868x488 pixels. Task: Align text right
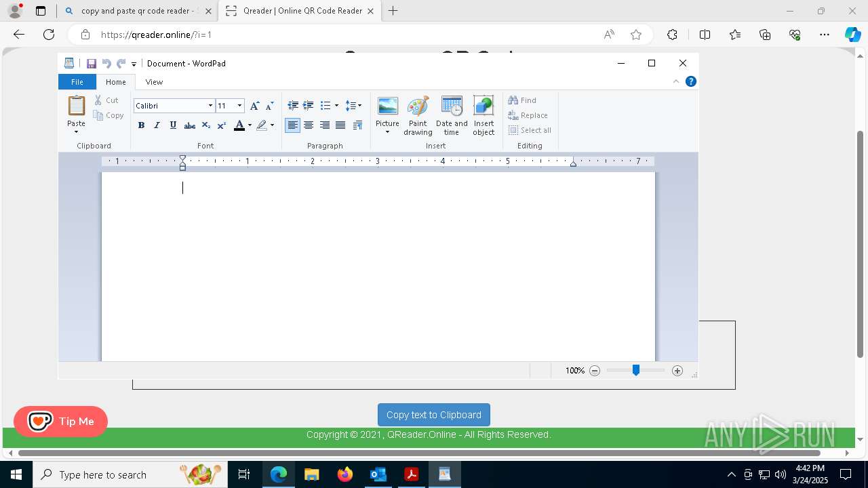(x=325, y=125)
